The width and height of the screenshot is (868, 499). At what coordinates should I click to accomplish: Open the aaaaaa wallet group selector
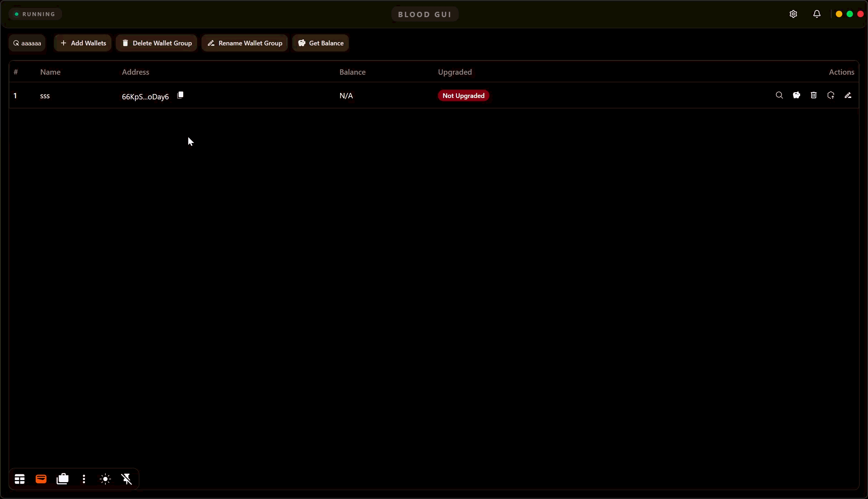click(27, 43)
